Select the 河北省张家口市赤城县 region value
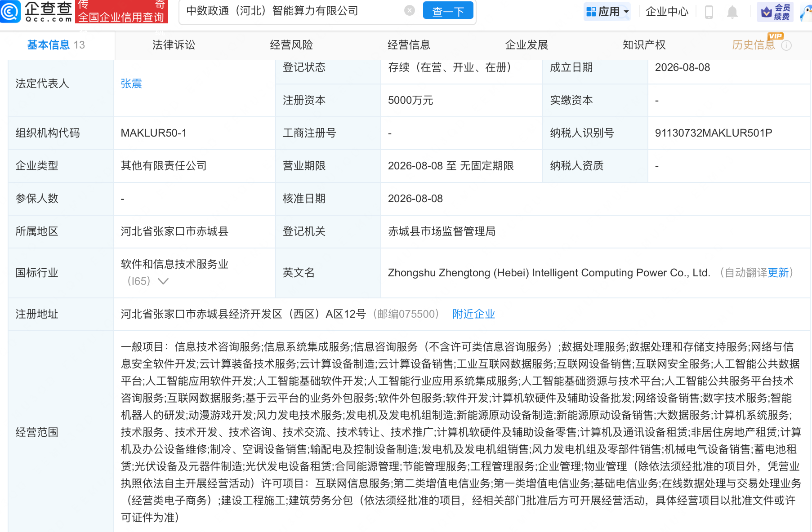This screenshot has width=812, height=532. 174,231
